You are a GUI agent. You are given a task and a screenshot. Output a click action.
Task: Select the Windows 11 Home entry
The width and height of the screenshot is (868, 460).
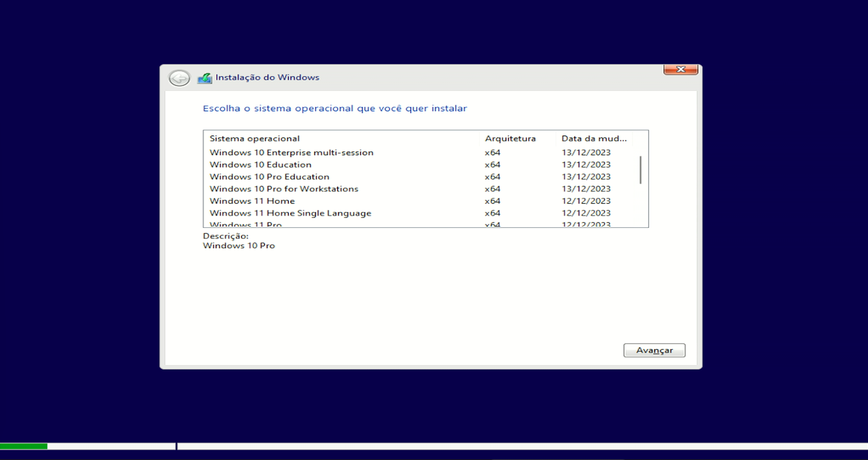tap(252, 201)
